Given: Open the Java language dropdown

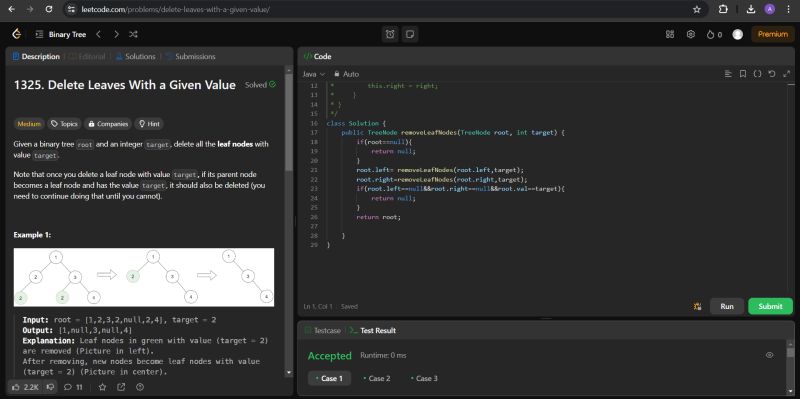Looking at the screenshot, I should (x=313, y=74).
